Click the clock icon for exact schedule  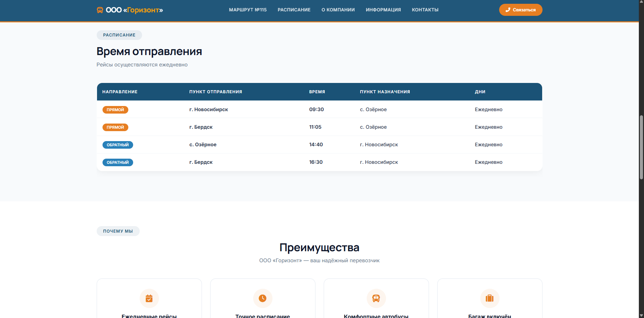point(262,298)
